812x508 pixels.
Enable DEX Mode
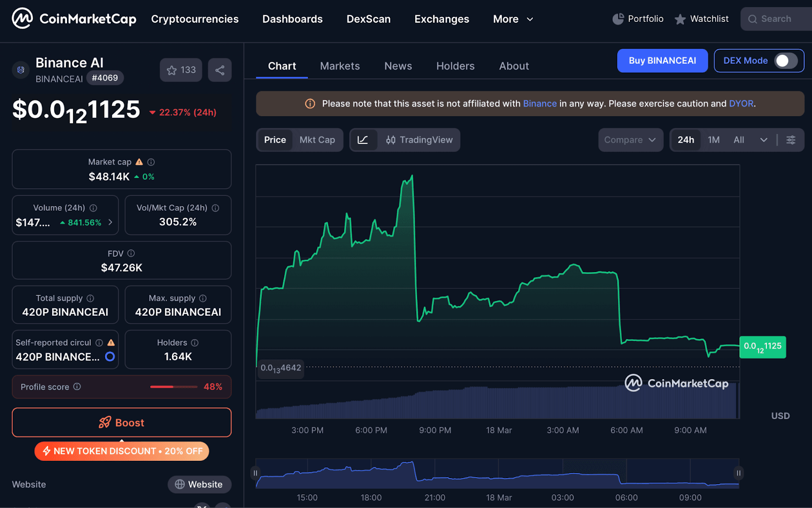tap(785, 60)
